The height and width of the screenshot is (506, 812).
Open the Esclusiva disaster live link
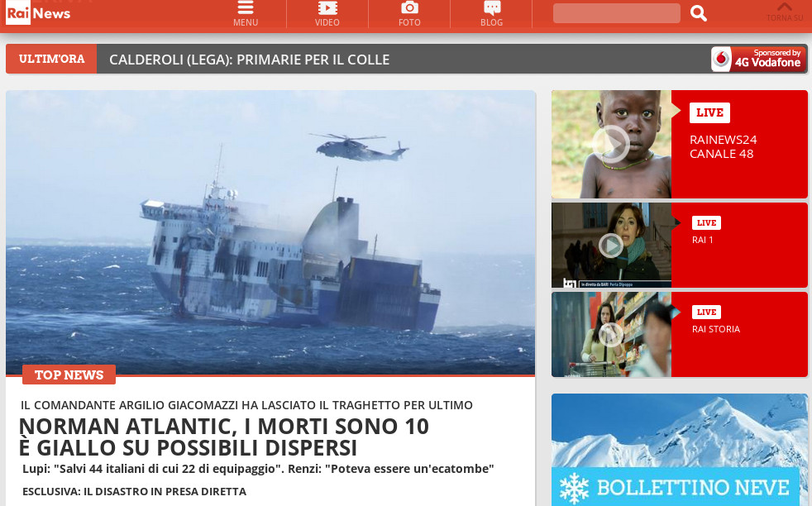[134, 491]
